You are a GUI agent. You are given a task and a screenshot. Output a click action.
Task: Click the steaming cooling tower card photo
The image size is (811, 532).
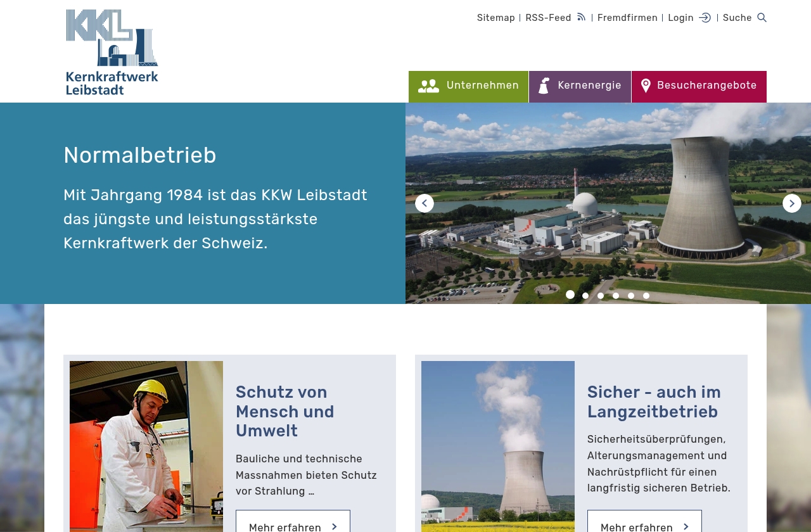click(x=498, y=446)
